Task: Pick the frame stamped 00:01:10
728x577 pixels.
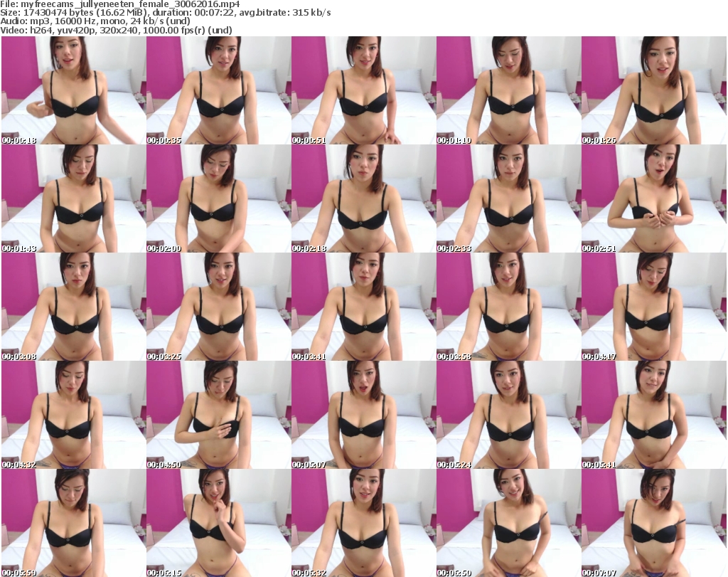Action: 508,90
